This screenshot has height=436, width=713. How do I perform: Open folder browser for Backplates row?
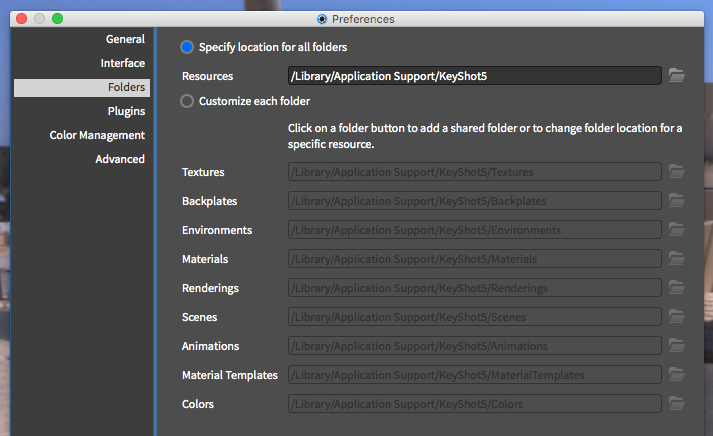point(677,200)
